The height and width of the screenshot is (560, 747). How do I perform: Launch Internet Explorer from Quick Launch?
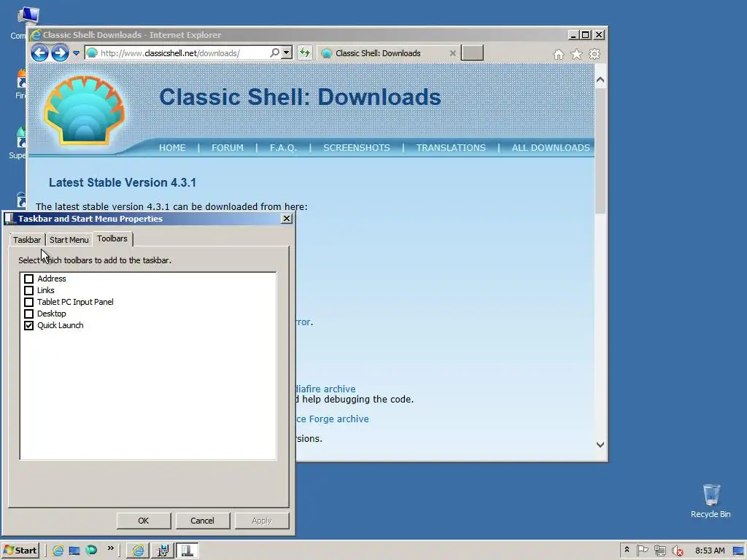click(58, 551)
